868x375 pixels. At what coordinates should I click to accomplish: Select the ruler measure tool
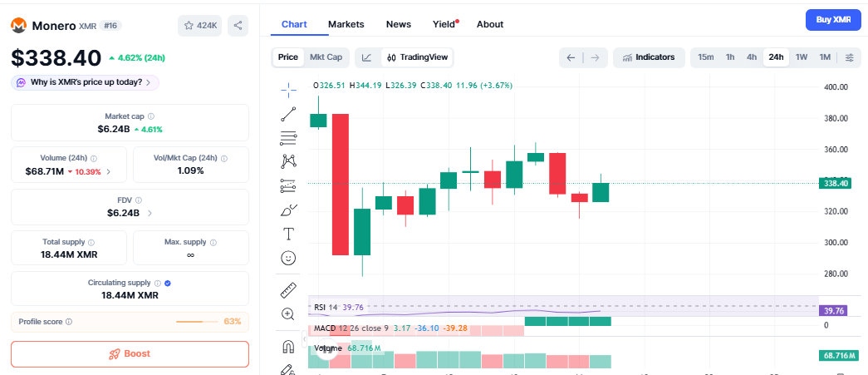288,289
